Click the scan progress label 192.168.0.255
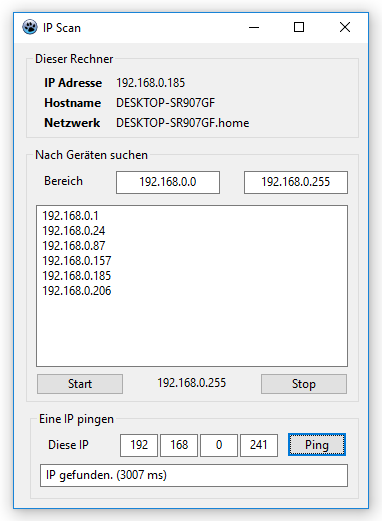This screenshot has width=382, height=521. pos(192,383)
